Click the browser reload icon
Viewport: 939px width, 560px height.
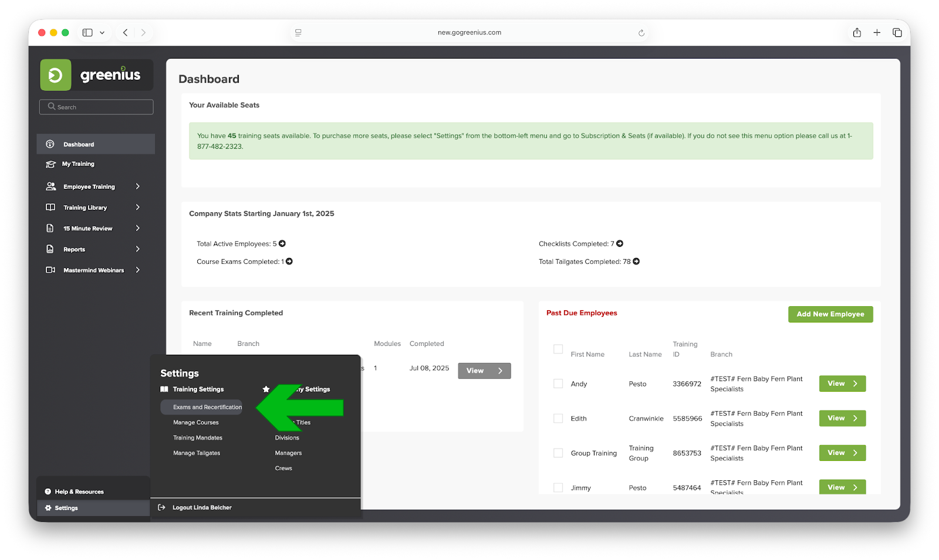[x=641, y=33]
